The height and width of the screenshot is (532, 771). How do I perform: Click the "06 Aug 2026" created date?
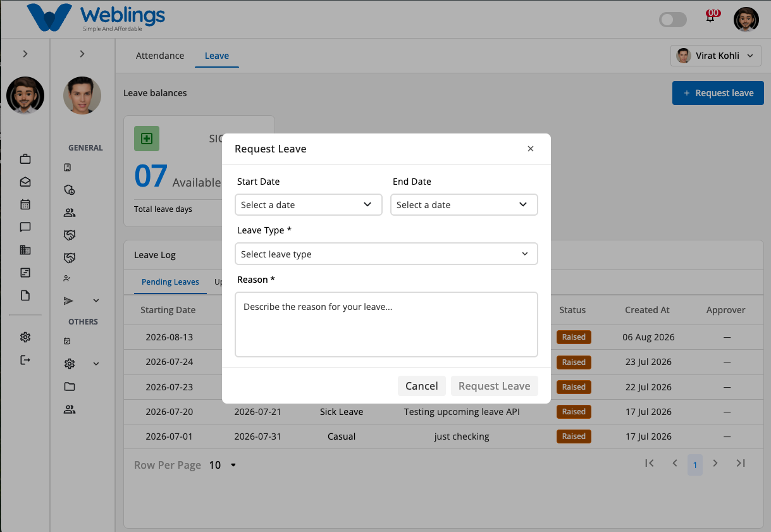pos(648,337)
